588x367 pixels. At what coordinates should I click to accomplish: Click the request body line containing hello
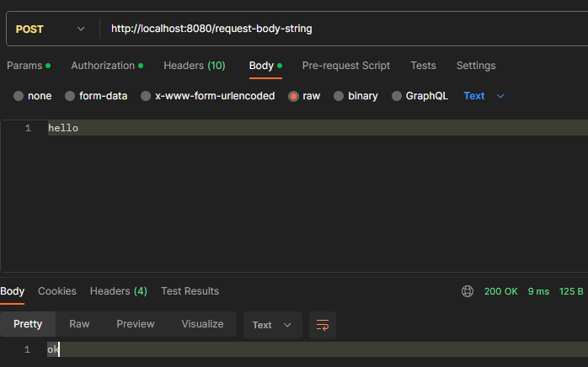(318, 128)
